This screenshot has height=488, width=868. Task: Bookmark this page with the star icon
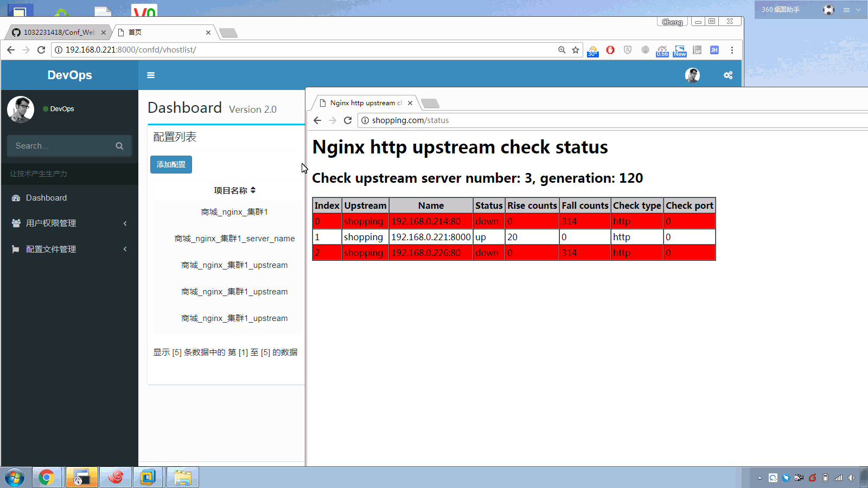(x=576, y=50)
